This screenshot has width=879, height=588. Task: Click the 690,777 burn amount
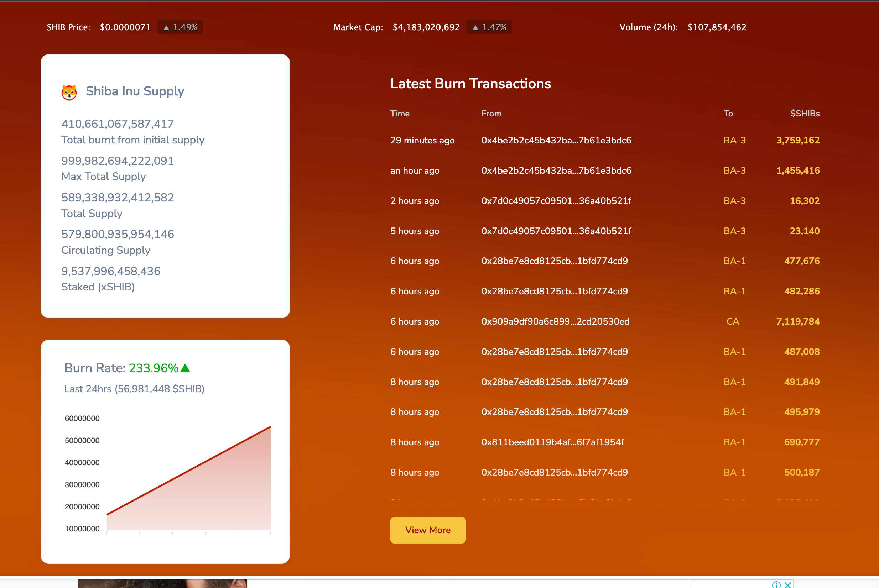pyautogui.click(x=801, y=442)
